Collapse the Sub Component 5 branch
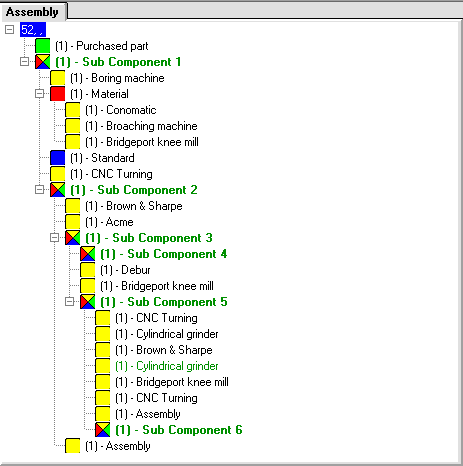The width and height of the screenshot is (463, 466). 69,302
